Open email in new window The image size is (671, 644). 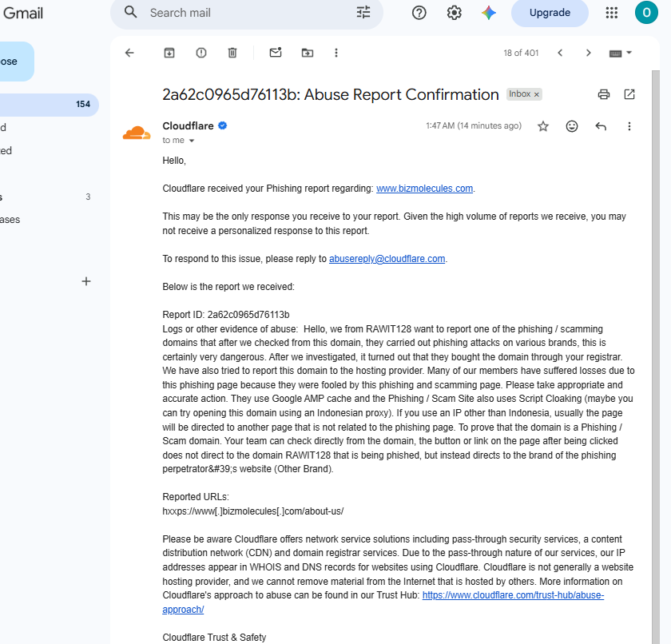coord(629,94)
